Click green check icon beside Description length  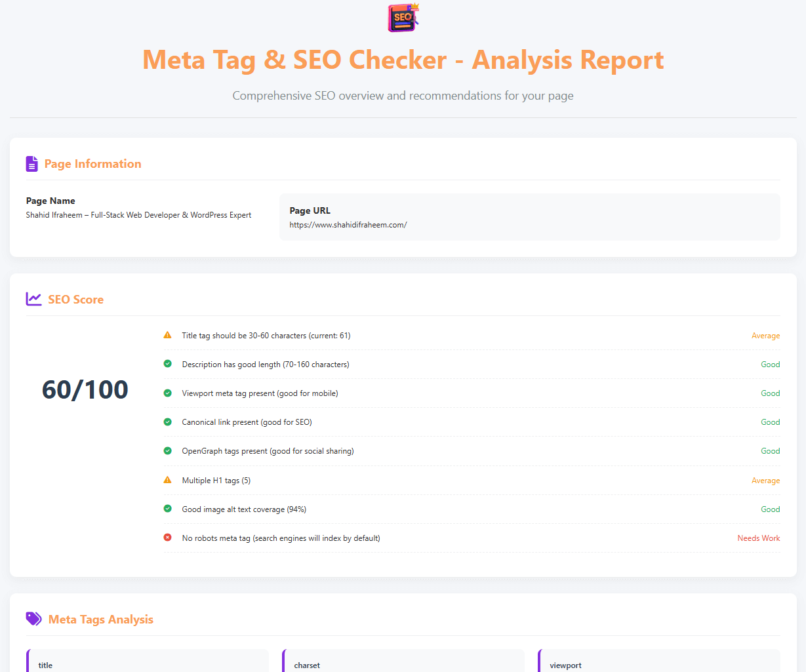168,364
